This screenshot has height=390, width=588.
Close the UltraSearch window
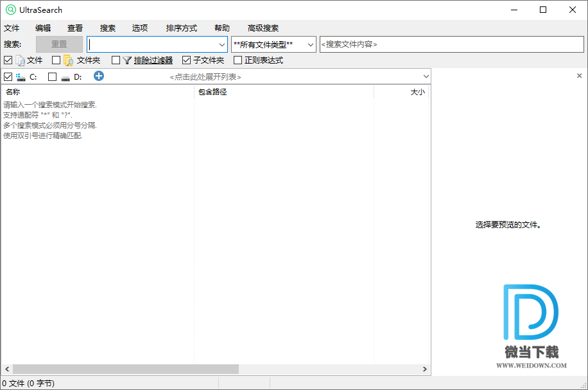(x=572, y=10)
